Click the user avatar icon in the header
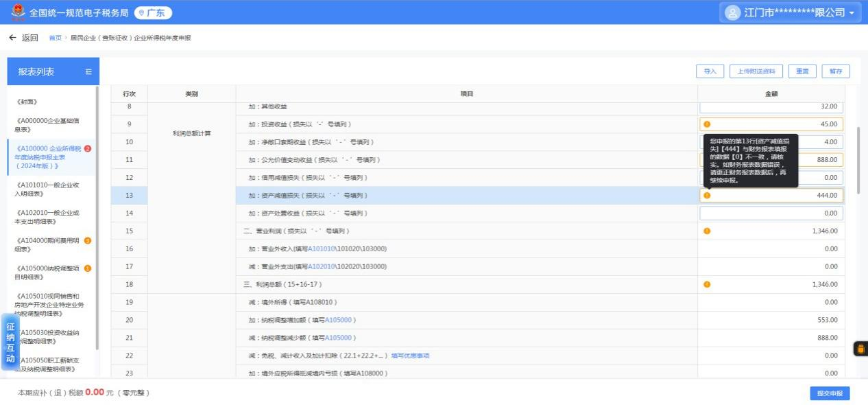868x405 pixels. [732, 12]
